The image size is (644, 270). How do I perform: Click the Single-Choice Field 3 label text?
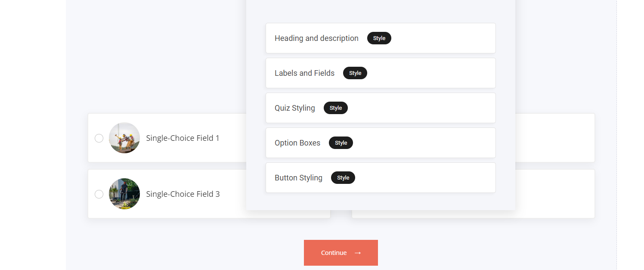pos(183,194)
